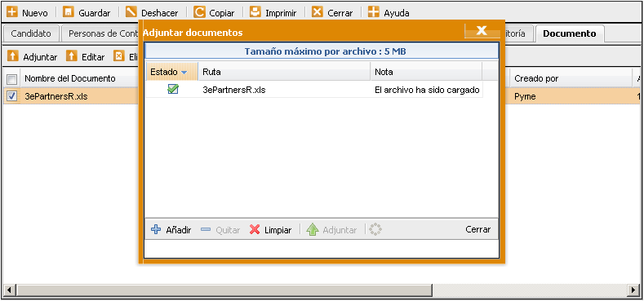Click the 'El archivo ha sido cargado' note
Viewport: 644px width, 301px height.
coord(427,90)
